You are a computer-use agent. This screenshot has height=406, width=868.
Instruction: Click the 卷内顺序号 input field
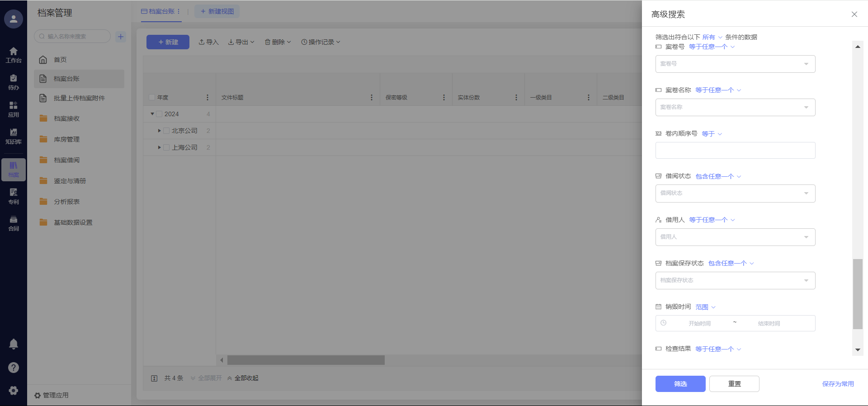coord(735,151)
